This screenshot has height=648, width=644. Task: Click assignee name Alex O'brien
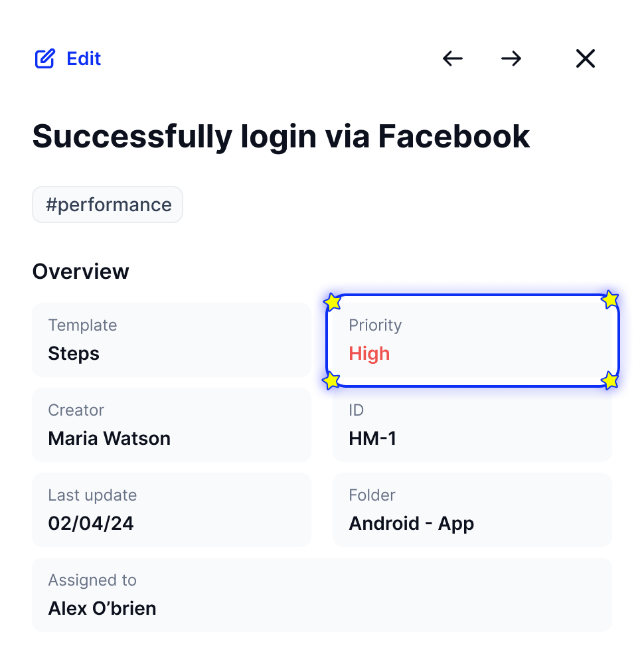pyautogui.click(x=102, y=609)
